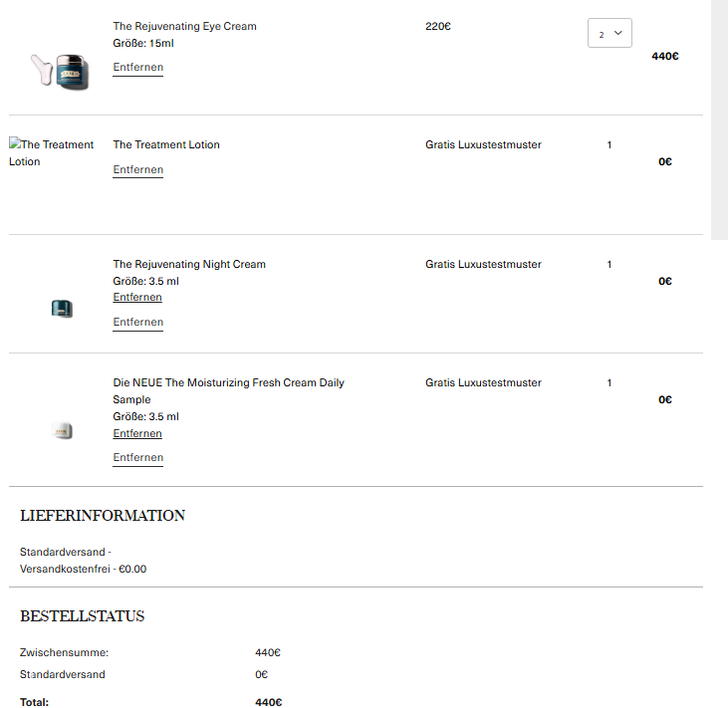Expand the Eye Cream quantity dropdown
728x708 pixels.
point(609,33)
